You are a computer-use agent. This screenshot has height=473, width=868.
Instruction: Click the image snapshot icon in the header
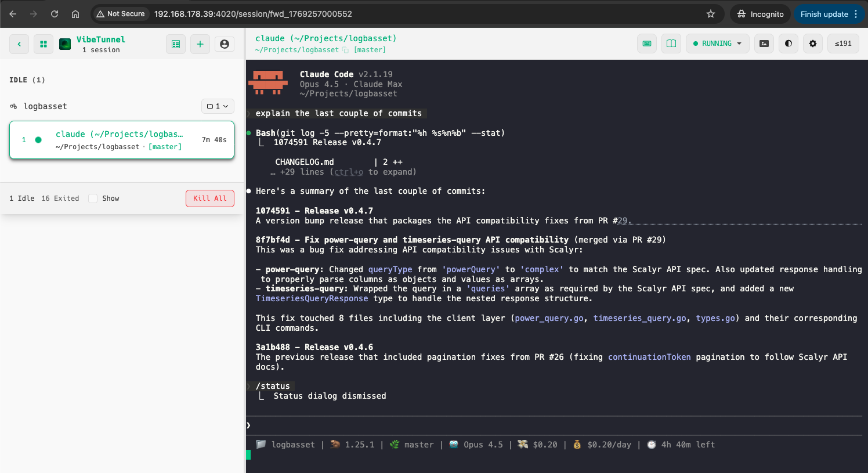[x=764, y=44]
